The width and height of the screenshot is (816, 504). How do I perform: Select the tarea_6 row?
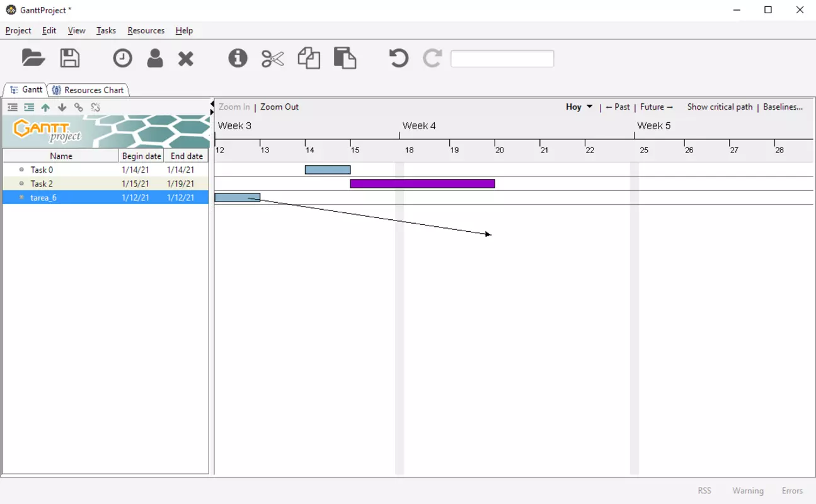click(x=106, y=197)
